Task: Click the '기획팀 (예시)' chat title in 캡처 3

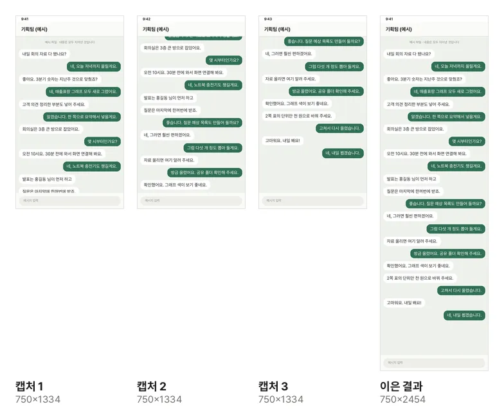Action: click(x=277, y=30)
